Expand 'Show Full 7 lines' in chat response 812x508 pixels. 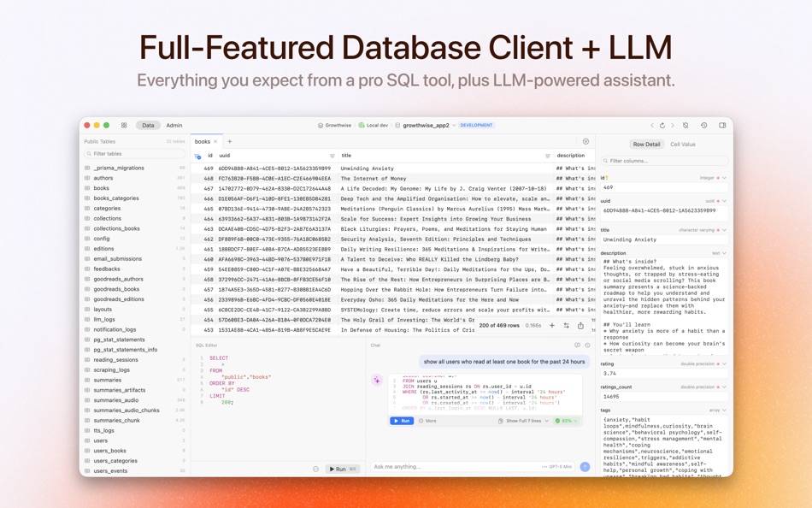point(524,421)
